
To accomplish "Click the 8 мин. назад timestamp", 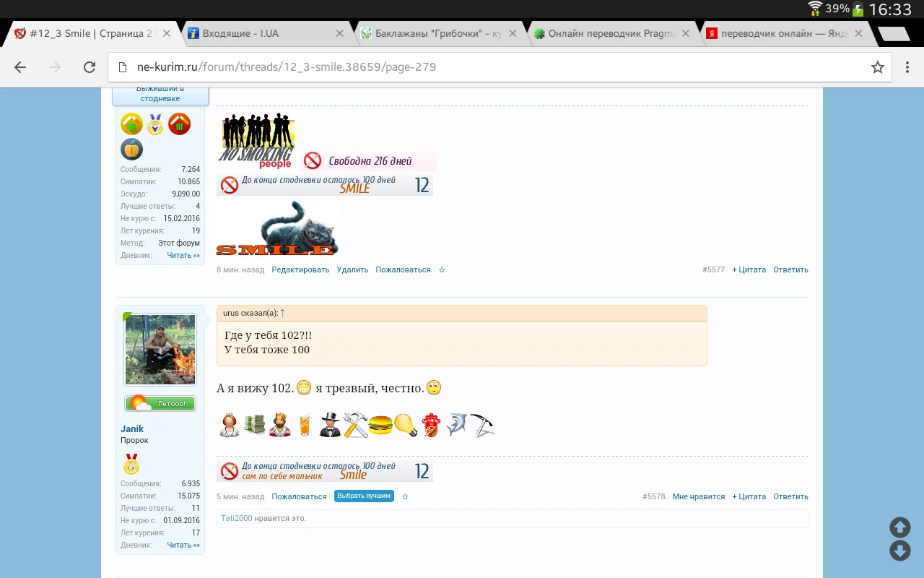I will tap(240, 269).
